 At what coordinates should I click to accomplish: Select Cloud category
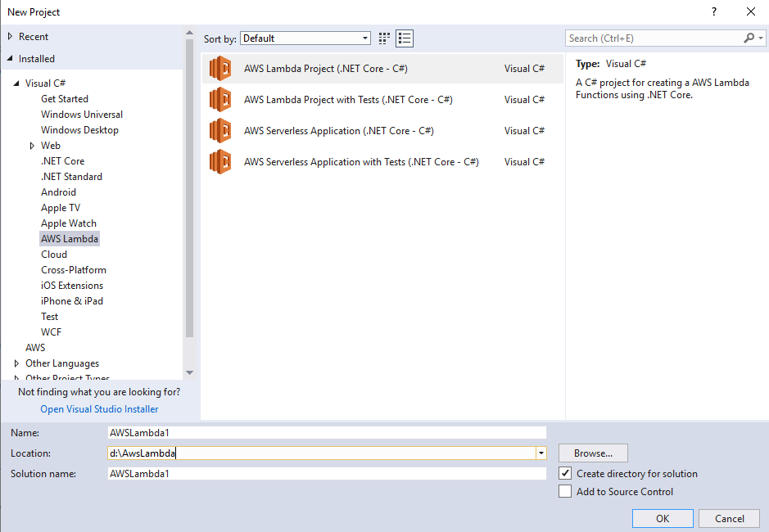tap(54, 255)
